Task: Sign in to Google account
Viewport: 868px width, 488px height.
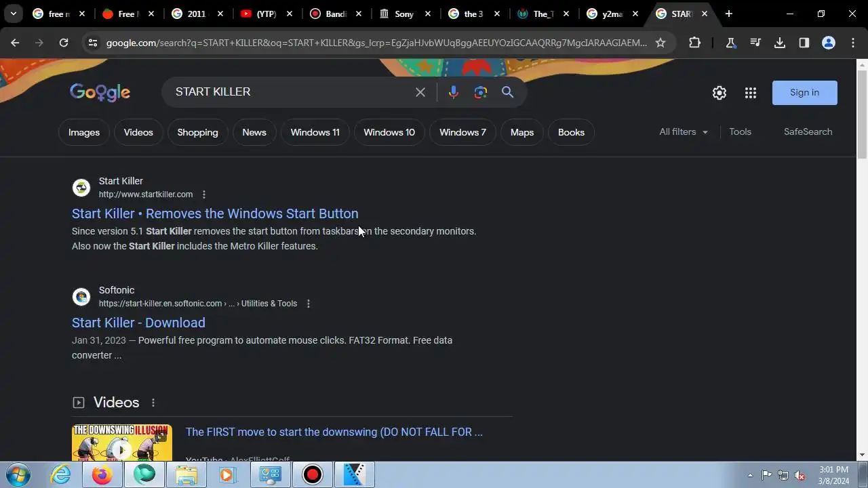Action: click(x=804, y=93)
